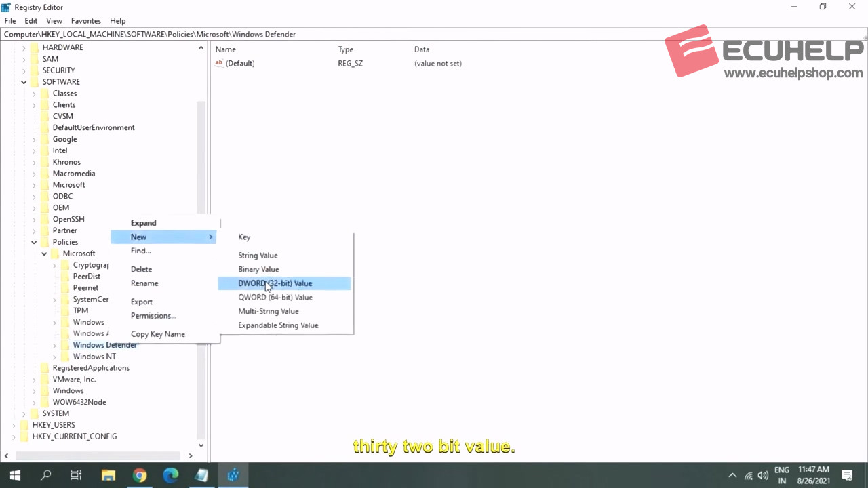The image size is (868, 488).
Task: Expand the HARDWARE tree node
Action: [24, 47]
